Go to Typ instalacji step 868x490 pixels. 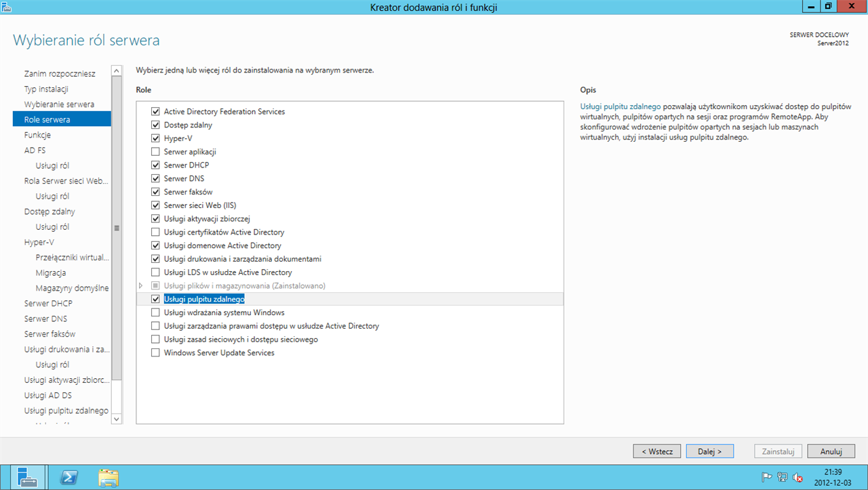pos(46,89)
